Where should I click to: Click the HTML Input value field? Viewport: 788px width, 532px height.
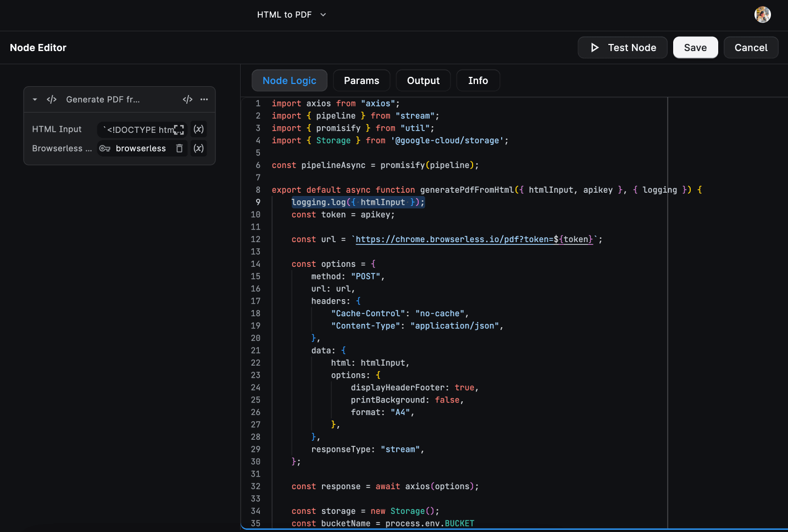click(137, 130)
